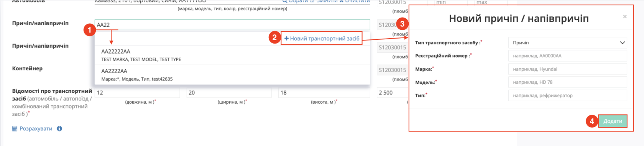The width and height of the screenshot is (644, 146).
Task: Select suggestion AA2222AA with test42635
Action: pos(232,75)
